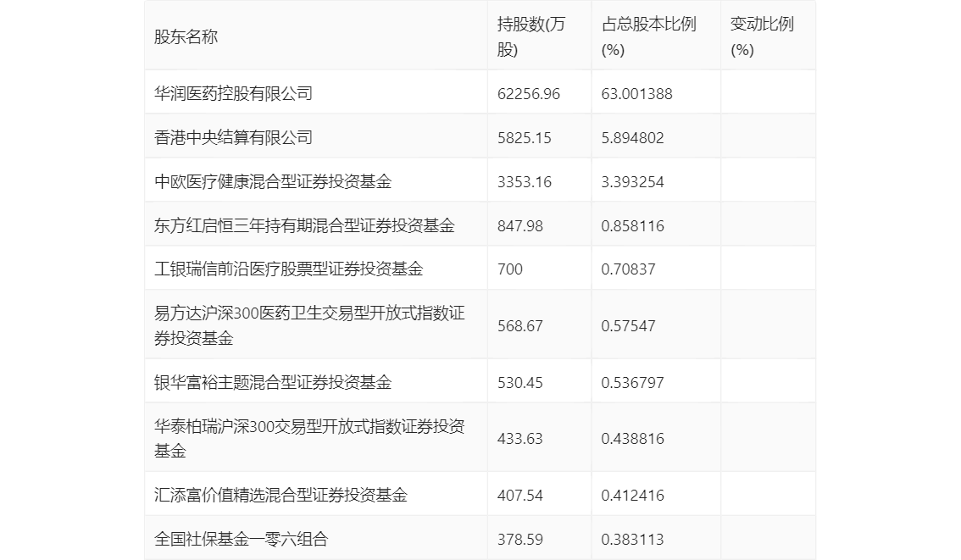Screen dimensions: 961x560
Task: Select shareholder 中欧医疗健康混合型证券投资基金
Action: [x=273, y=182]
